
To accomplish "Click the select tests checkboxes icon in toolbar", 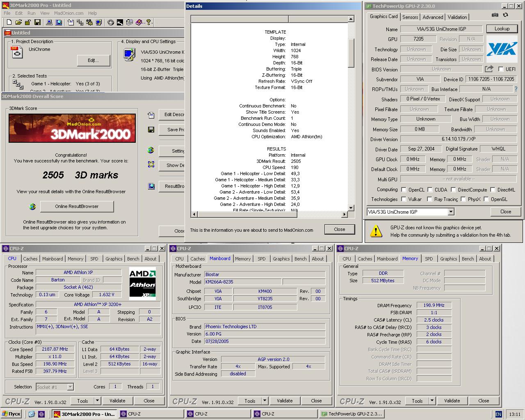I will click(x=80, y=22).
